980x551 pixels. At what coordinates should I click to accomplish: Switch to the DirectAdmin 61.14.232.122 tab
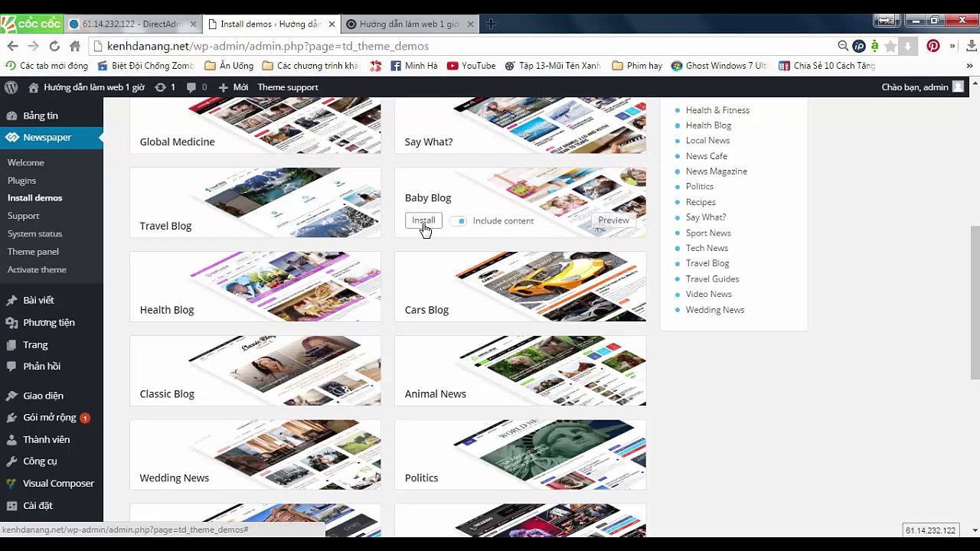point(132,24)
